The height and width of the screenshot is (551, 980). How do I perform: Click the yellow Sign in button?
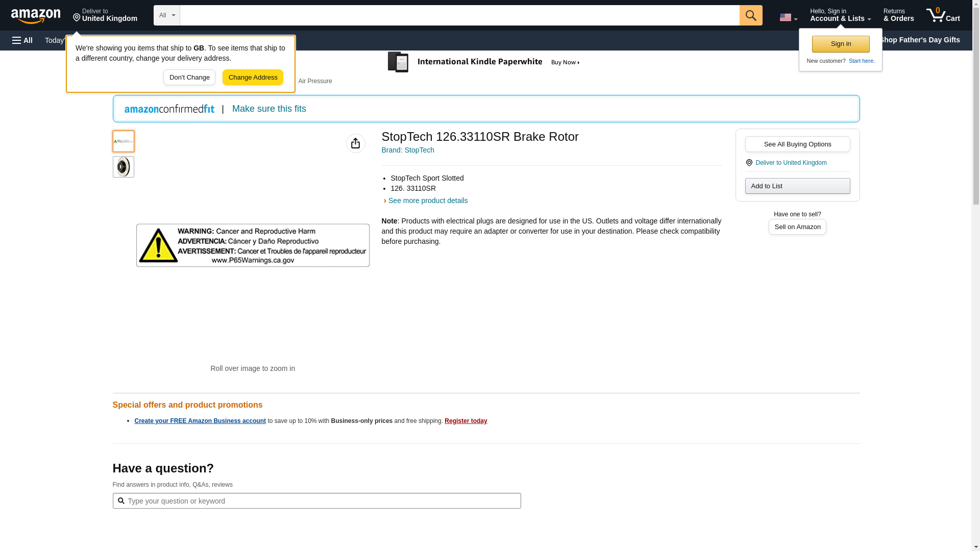[841, 44]
